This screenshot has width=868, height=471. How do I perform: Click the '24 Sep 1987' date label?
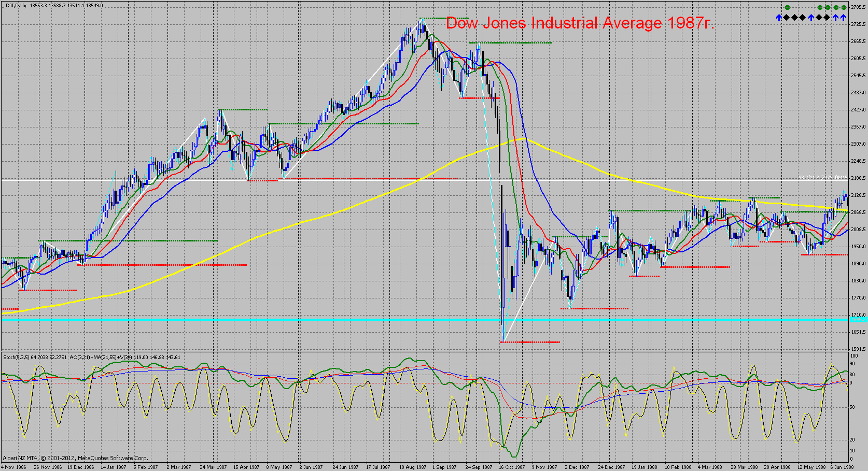(479, 467)
